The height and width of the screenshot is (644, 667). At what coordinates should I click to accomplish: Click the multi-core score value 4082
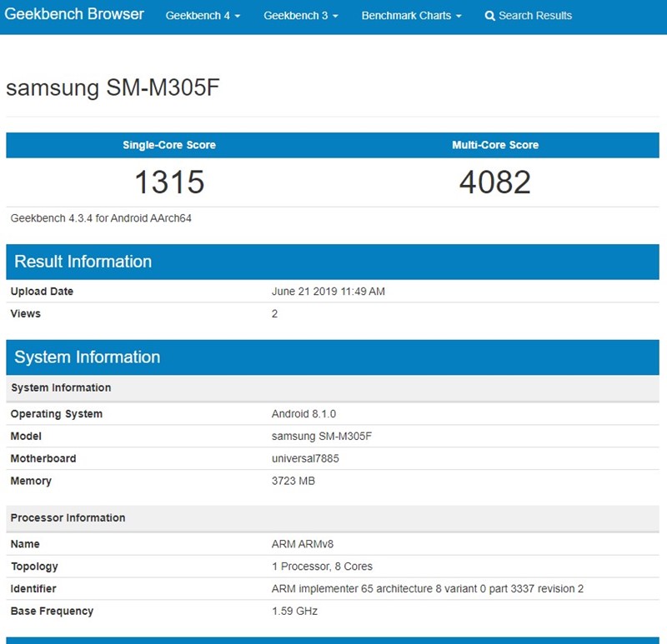495,182
